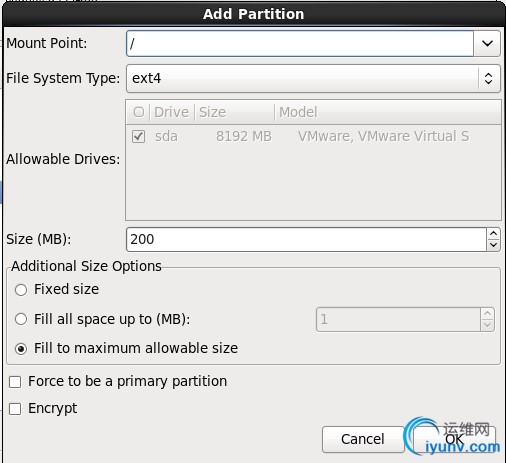The height and width of the screenshot is (463, 506).
Task: Click the drive list header radio column
Action: [139, 112]
